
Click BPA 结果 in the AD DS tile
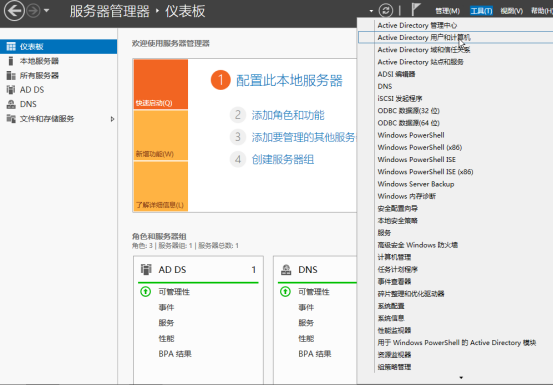pos(175,354)
